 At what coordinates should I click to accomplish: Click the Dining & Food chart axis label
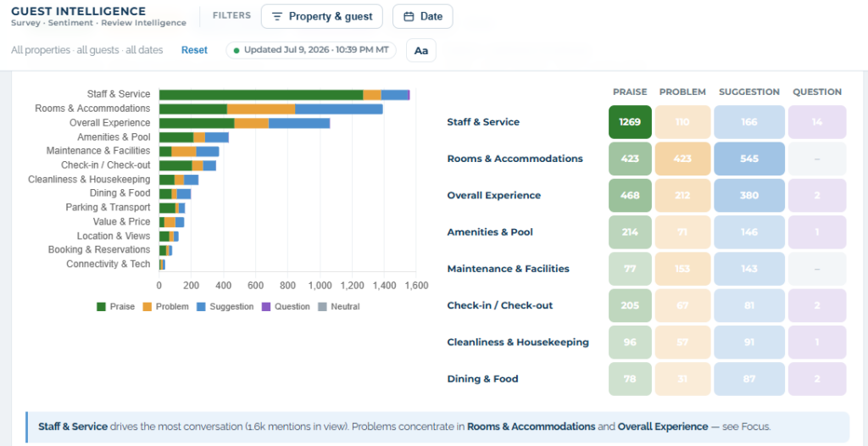120,193
